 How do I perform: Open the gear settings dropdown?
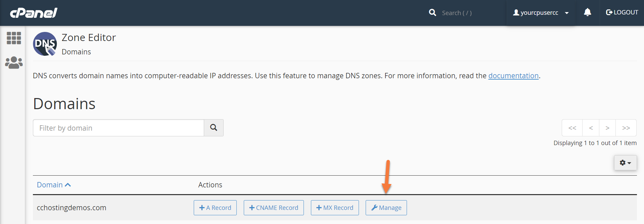point(625,163)
